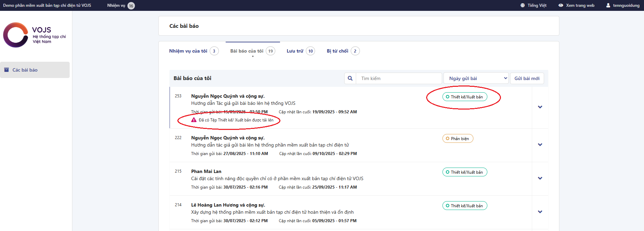Expand article 215 details chevron
The width and height of the screenshot is (644, 231).
[x=540, y=178]
